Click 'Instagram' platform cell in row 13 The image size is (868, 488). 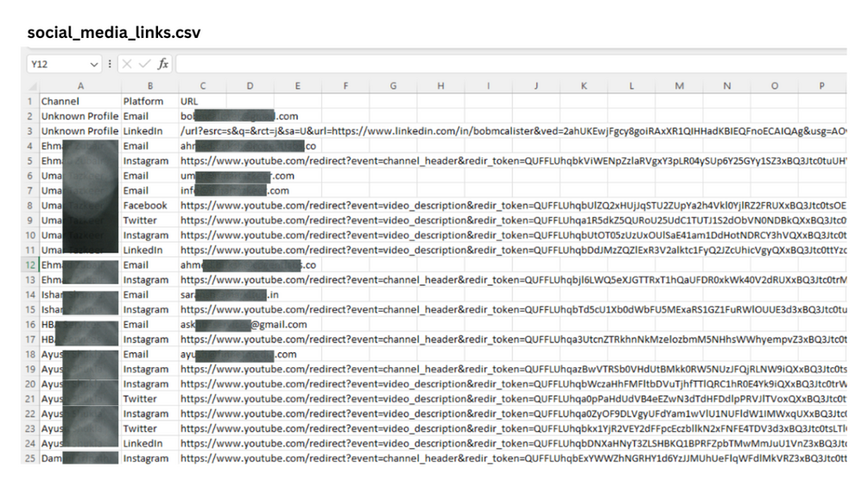[150, 280]
